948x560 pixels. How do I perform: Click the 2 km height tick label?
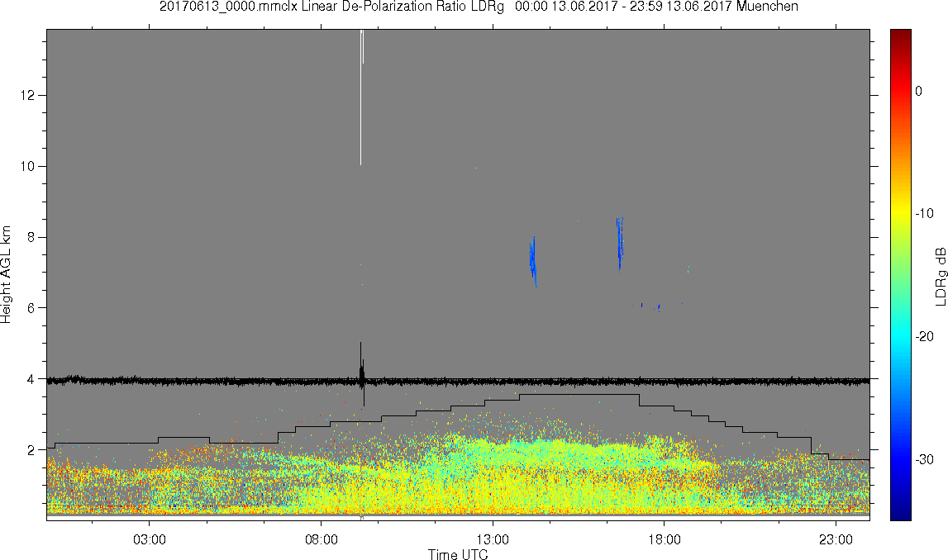[30, 450]
